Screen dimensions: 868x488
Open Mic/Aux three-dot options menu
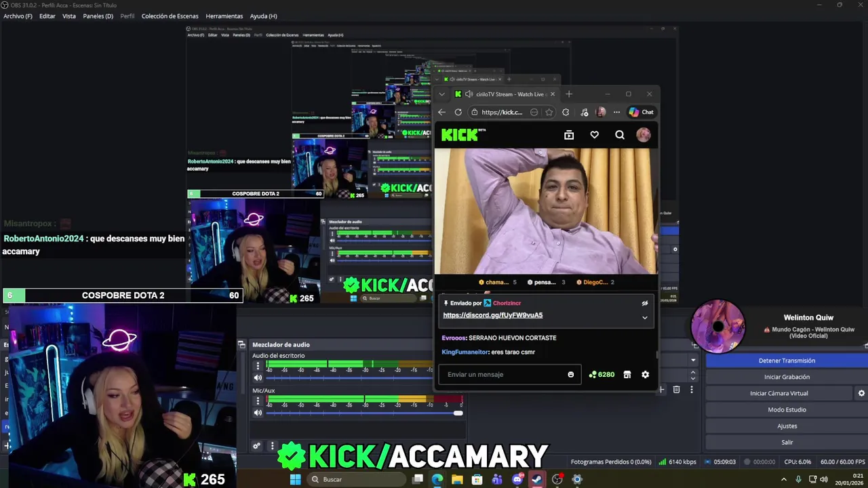pyautogui.click(x=258, y=401)
